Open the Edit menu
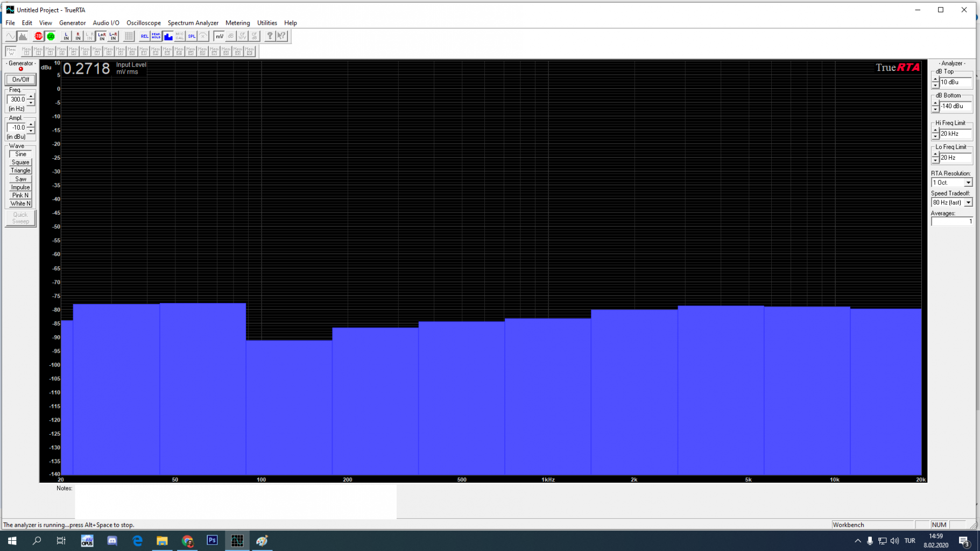980x551 pixels. point(27,23)
